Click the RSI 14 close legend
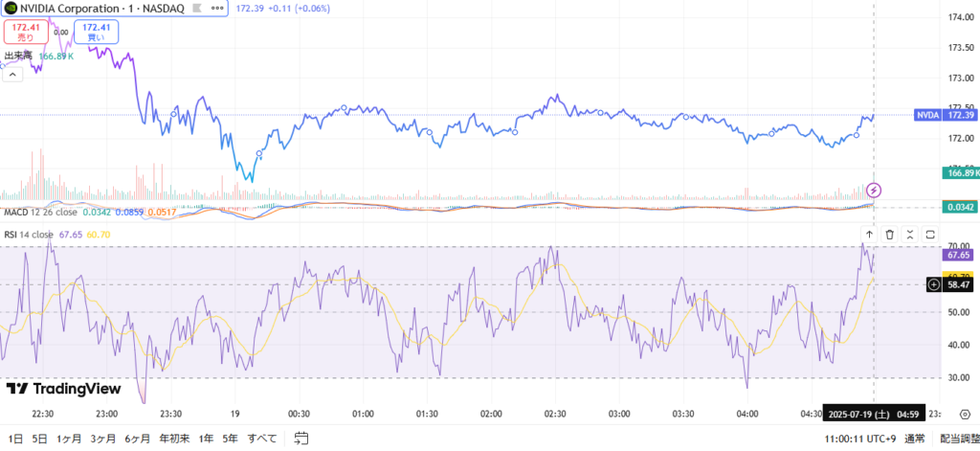Viewport: 980px width, 451px height. pos(29,235)
